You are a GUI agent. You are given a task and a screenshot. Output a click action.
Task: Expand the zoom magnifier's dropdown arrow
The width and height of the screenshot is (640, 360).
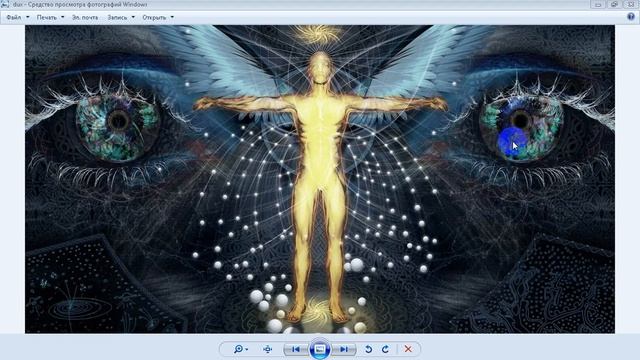click(x=247, y=350)
